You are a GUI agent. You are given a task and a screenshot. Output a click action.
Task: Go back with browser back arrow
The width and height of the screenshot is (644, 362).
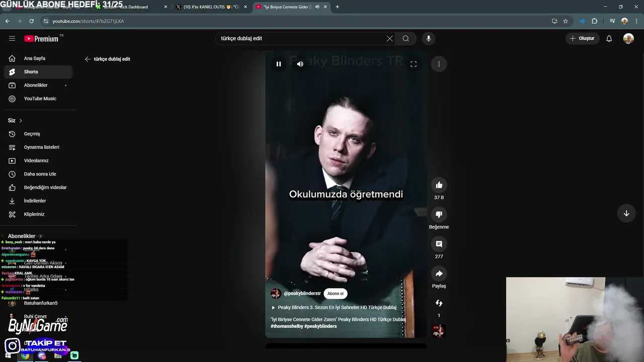click(x=7, y=21)
